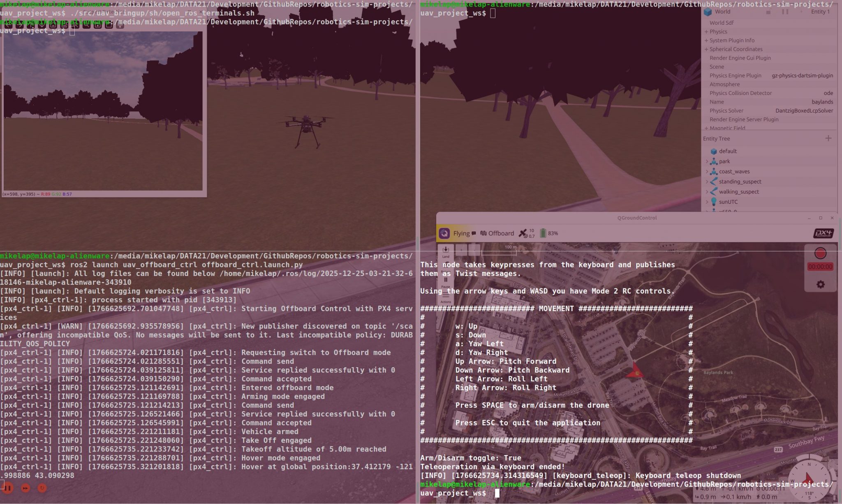Reset the Gazebo simulation
Screen dimensions: 842x504
click(x=42, y=488)
